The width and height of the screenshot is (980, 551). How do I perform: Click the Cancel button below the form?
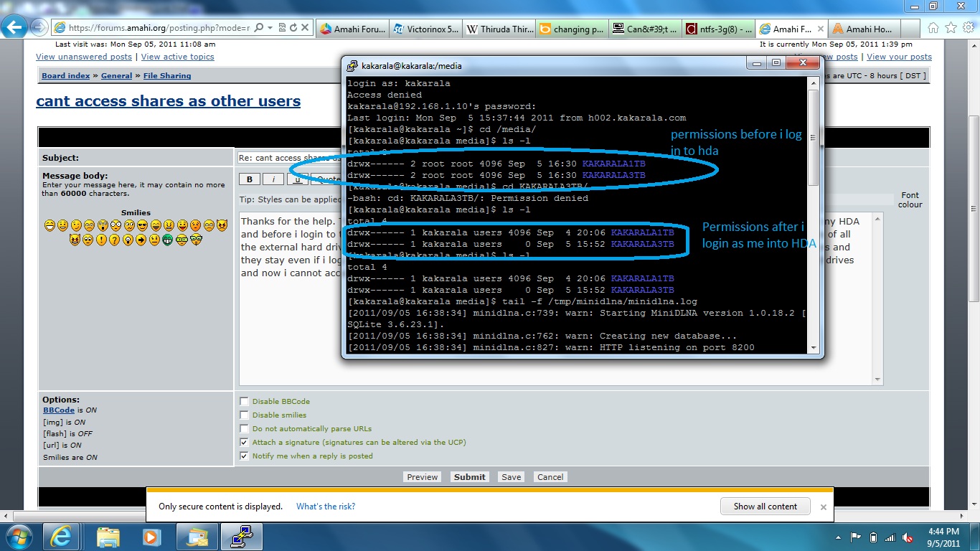click(x=550, y=477)
